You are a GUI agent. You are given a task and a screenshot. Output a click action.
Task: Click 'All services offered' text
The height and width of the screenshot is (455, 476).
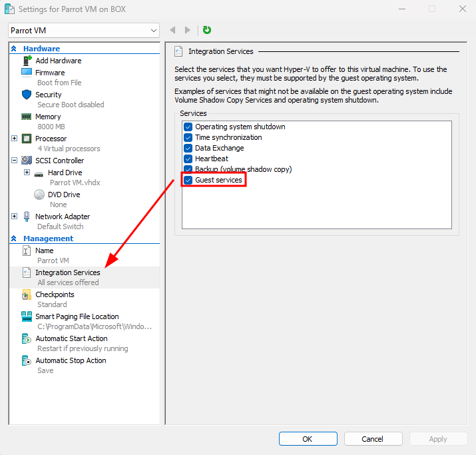(x=68, y=282)
